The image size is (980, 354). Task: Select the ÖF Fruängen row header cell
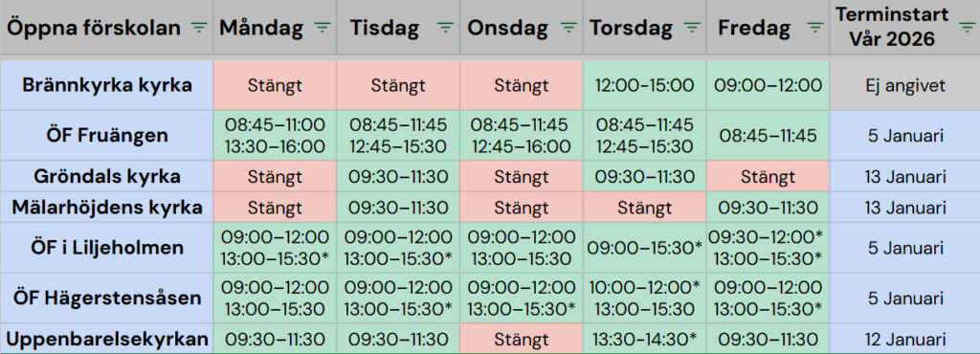tap(107, 135)
